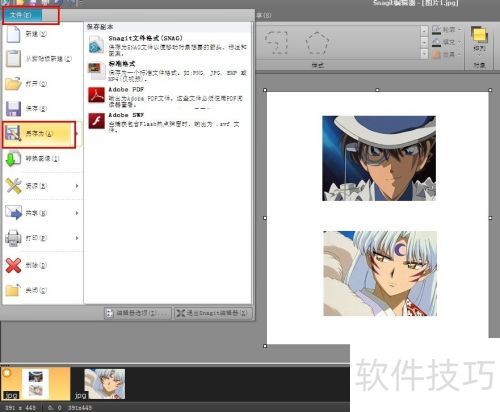
Task: Open the 文件 (File) menu tab
Action: (22, 15)
